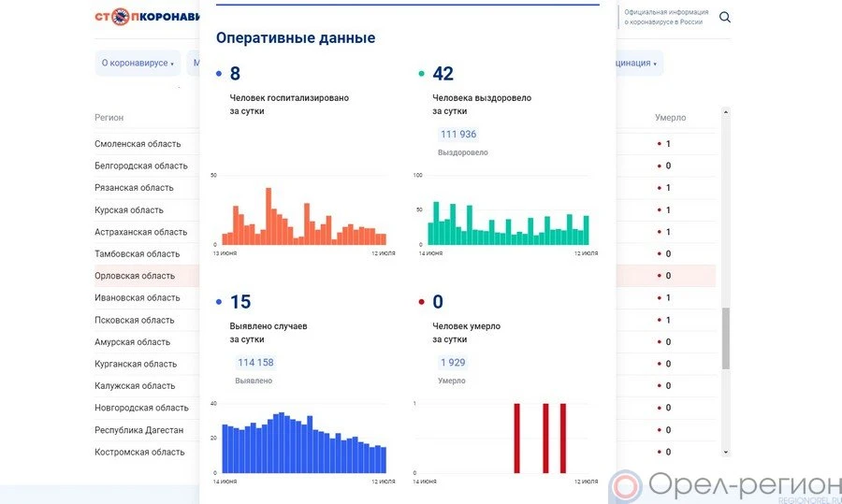Screen dimensions: 842x504
Task: Click the Stopcoronavirus site logo
Action: [x=147, y=17]
